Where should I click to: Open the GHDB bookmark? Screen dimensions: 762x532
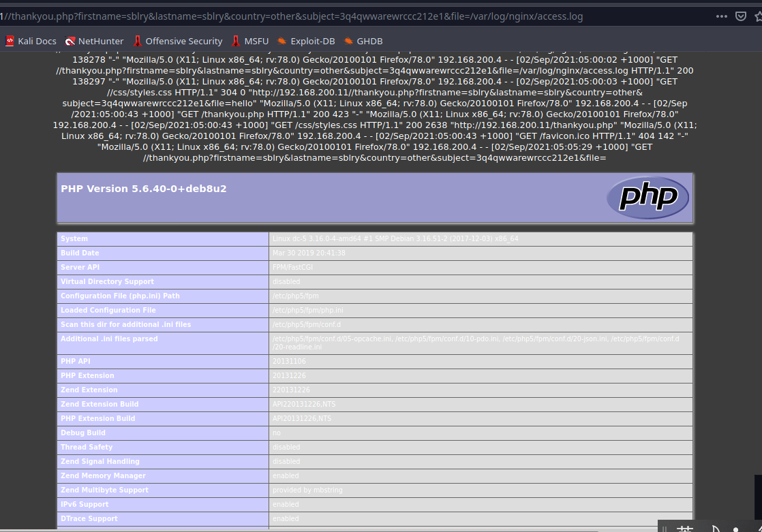363,42
